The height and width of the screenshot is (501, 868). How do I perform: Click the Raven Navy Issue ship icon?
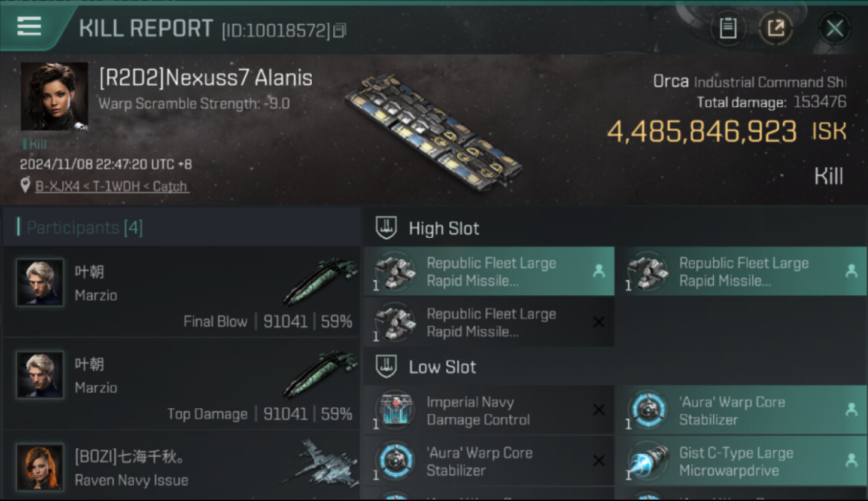pos(319,463)
